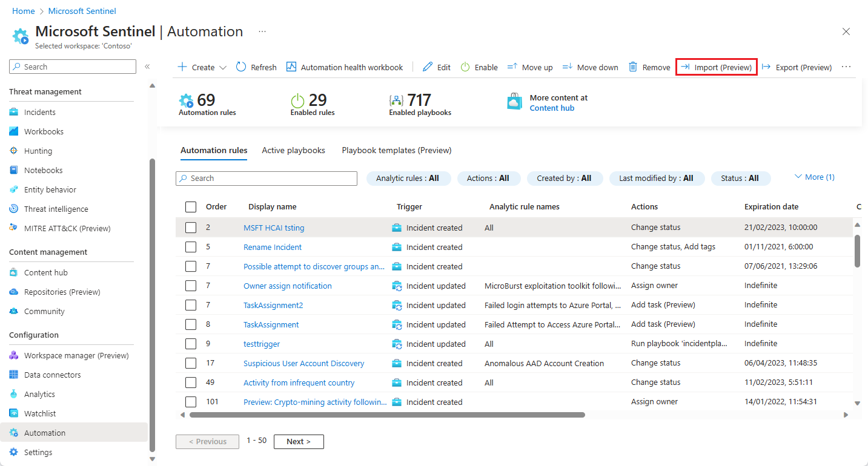
Task: Click the Move down arrow icon
Action: coord(568,67)
